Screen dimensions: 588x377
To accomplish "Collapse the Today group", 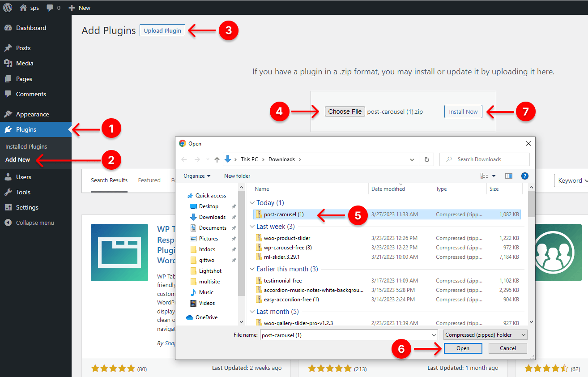I will tap(252, 203).
